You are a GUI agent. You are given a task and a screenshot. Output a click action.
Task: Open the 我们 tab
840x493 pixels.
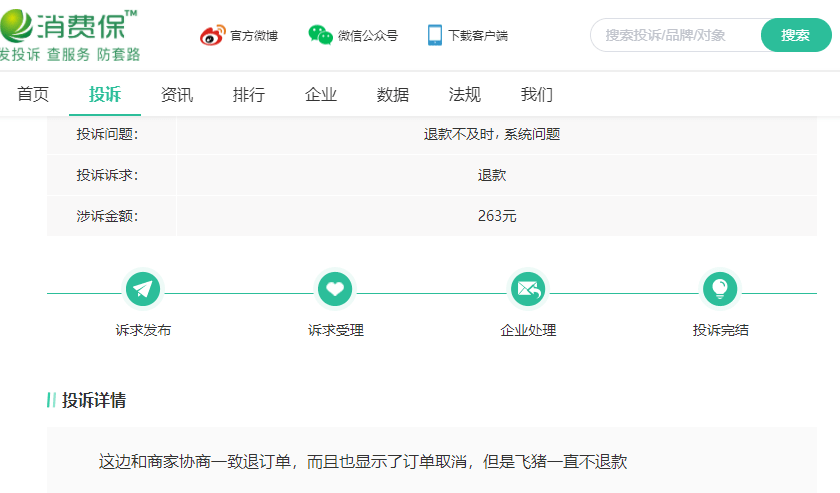tap(537, 94)
